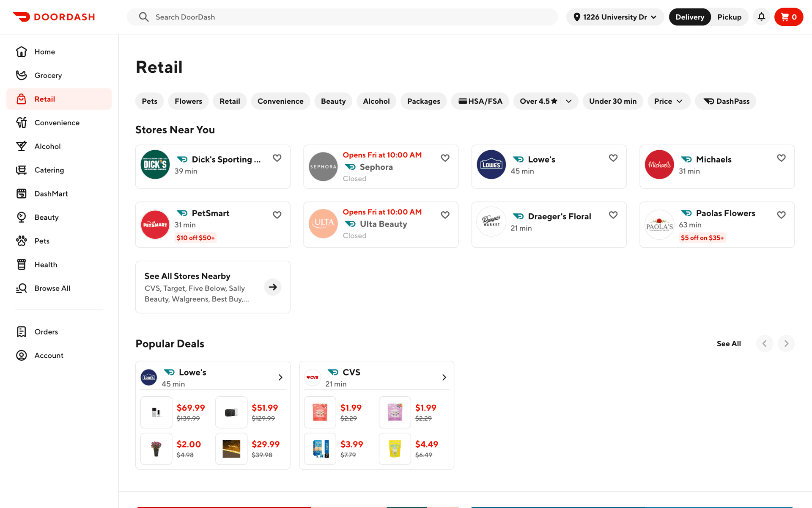Open Dick's Sporting Goods logo thumbnail
The width and height of the screenshot is (812, 508).
[x=155, y=165]
